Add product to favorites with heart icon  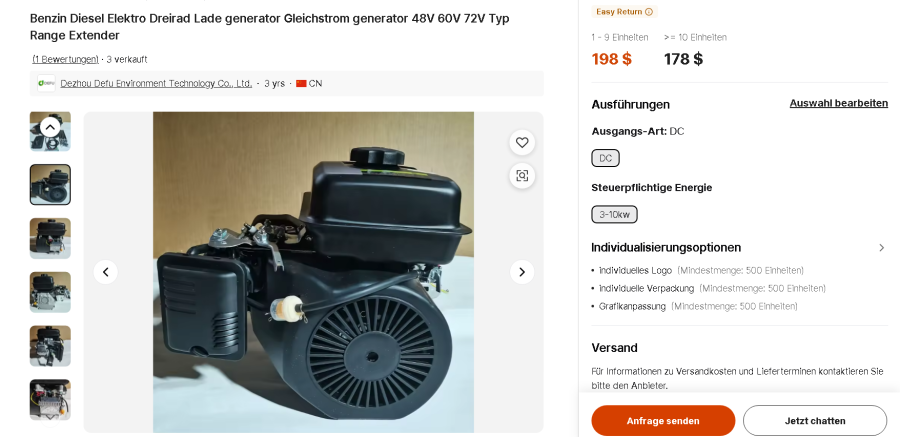coord(522,142)
